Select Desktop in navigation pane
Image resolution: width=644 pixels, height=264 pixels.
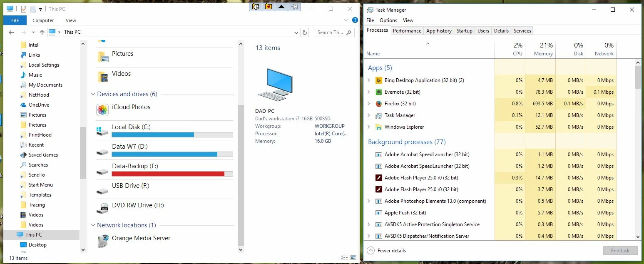click(37, 245)
